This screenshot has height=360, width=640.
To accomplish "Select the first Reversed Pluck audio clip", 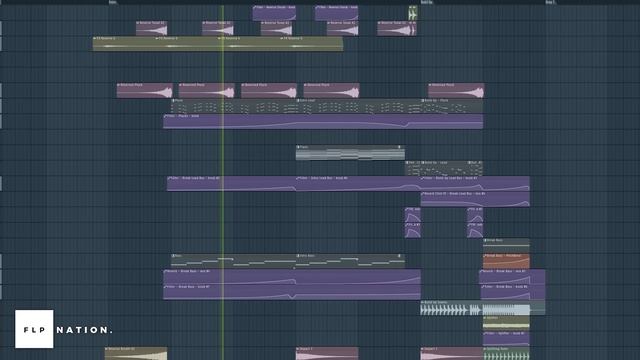I will (x=144, y=90).
